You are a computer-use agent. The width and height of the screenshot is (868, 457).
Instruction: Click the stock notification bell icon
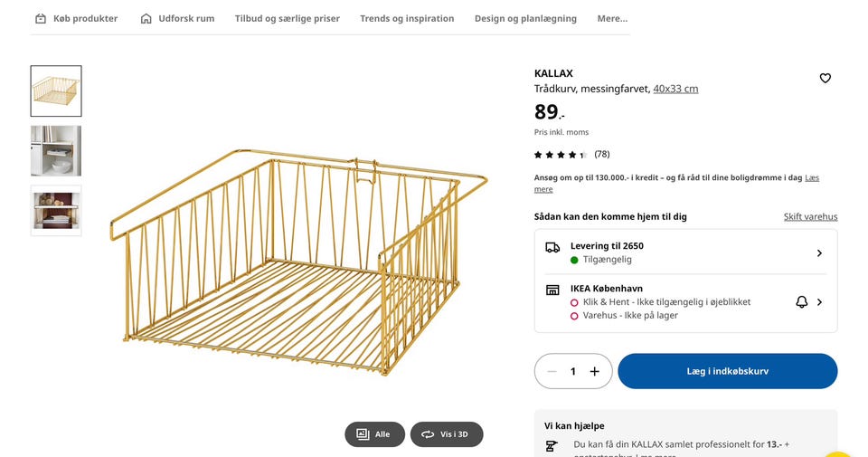(801, 302)
